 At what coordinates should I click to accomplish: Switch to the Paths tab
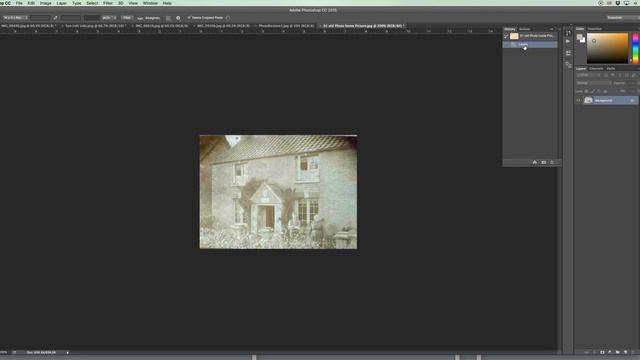611,69
